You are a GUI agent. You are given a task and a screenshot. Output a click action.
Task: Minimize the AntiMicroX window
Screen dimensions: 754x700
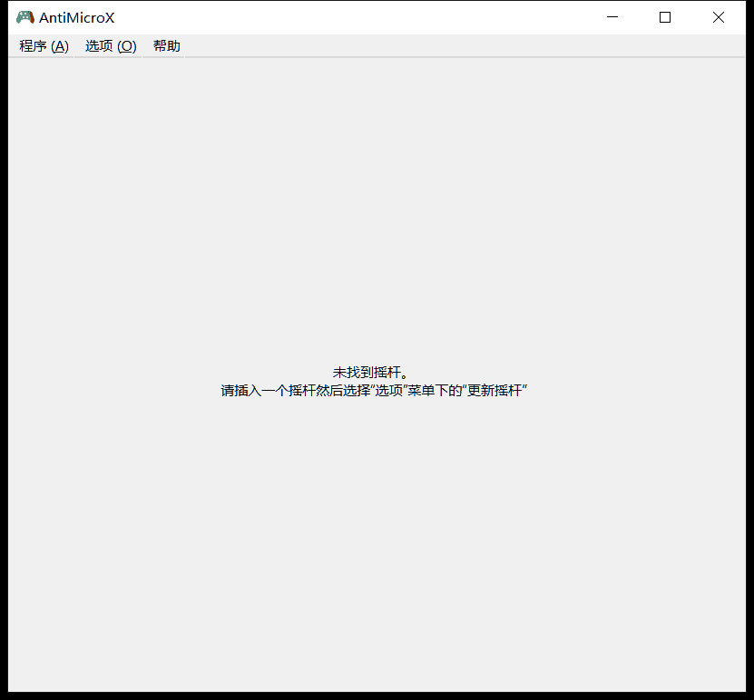click(x=612, y=17)
